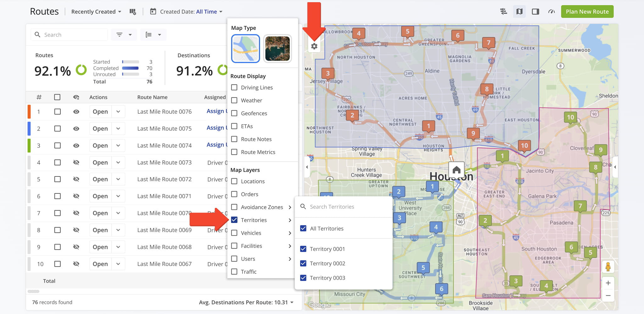Select the Traffic map layer option

(234, 272)
